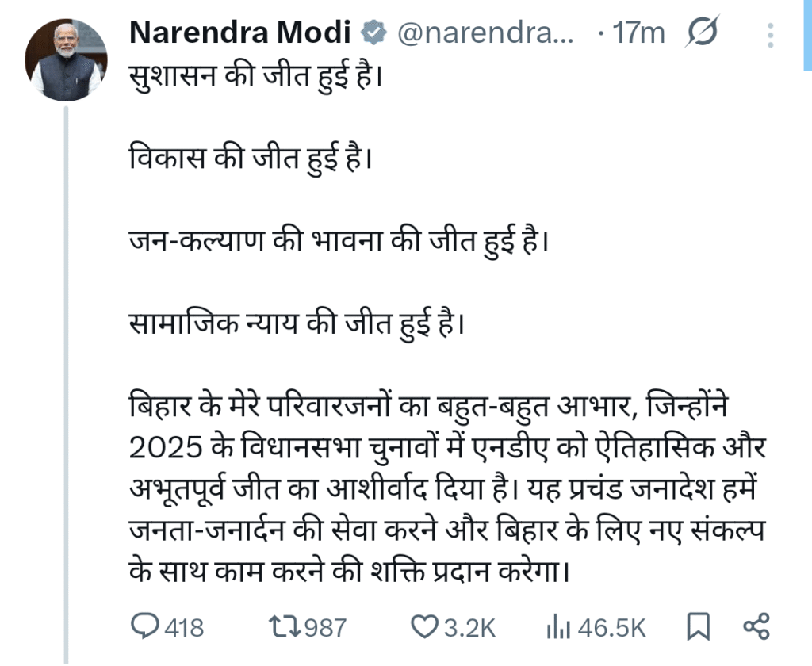The width and height of the screenshot is (812, 666).
Task: Click the reply speech bubble icon
Action: [145, 627]
